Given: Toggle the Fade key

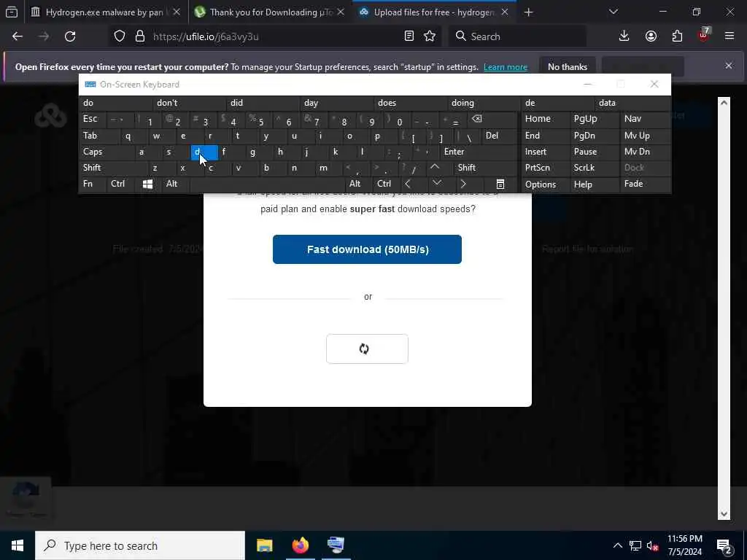Looking at the screenshot, I should click(645, 184).
